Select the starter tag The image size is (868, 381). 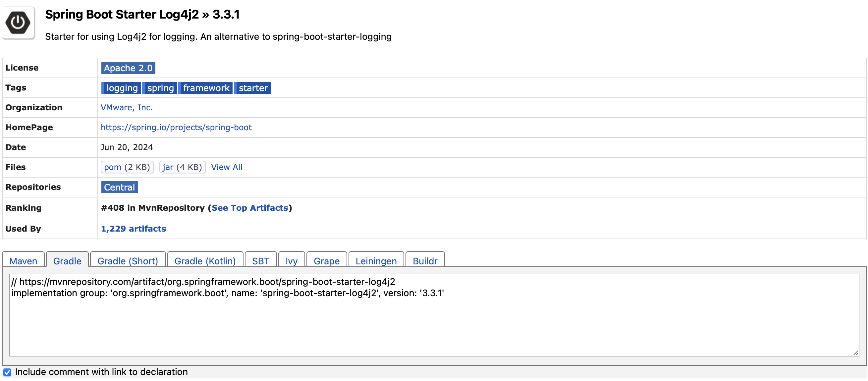coord(253,88)
